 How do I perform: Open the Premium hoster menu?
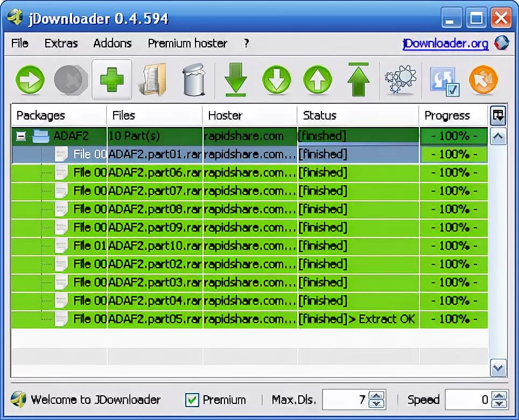[187, 43]
